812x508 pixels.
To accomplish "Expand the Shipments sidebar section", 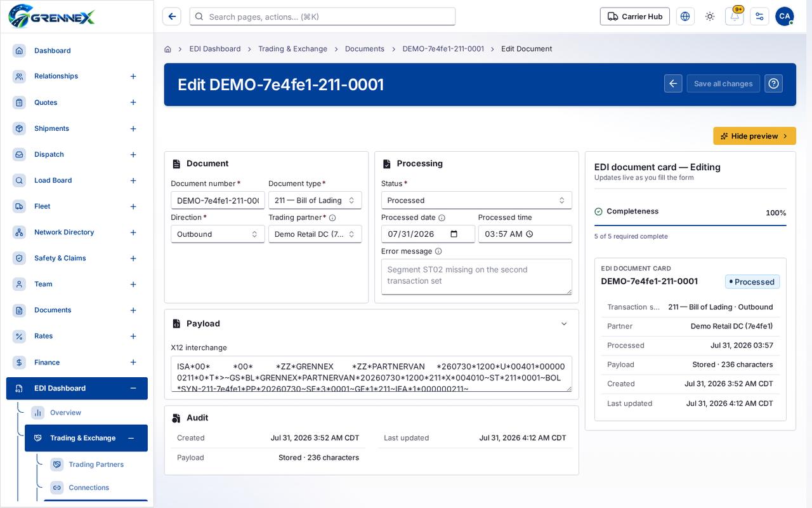I will (133, 128).
